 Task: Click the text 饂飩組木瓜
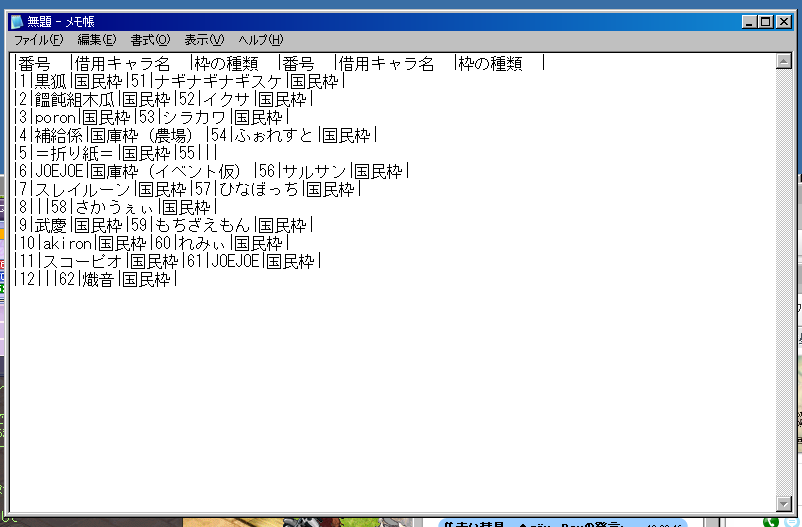[x=75, y=100]
